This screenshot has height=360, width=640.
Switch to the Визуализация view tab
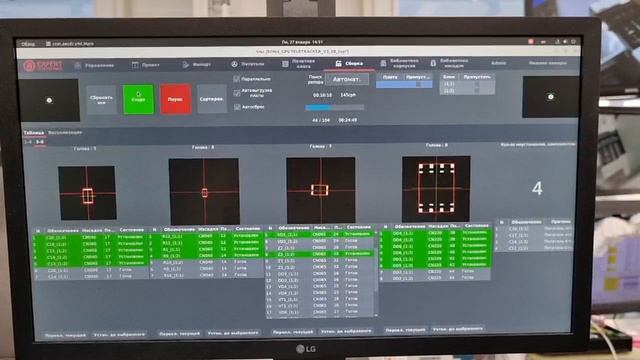pos(65,133)
